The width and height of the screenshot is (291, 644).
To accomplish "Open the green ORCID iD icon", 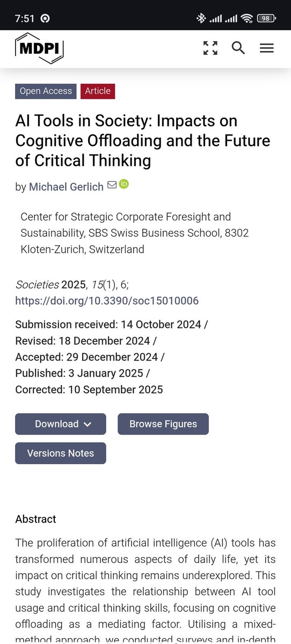I will (x=124, y=185).
